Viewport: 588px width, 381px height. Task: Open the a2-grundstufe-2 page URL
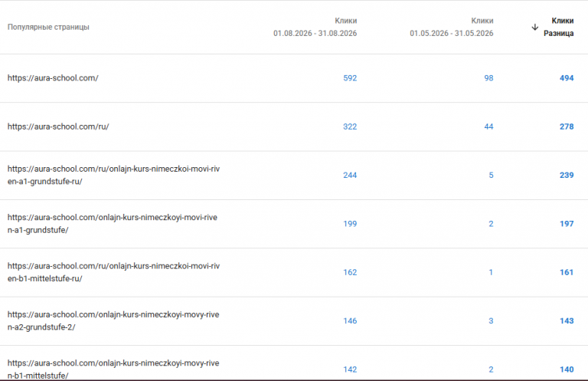pos(113,321)
